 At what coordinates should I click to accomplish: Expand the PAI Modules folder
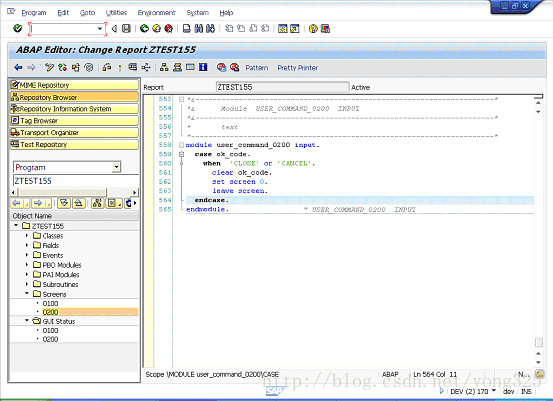click(x=27, y=274)
